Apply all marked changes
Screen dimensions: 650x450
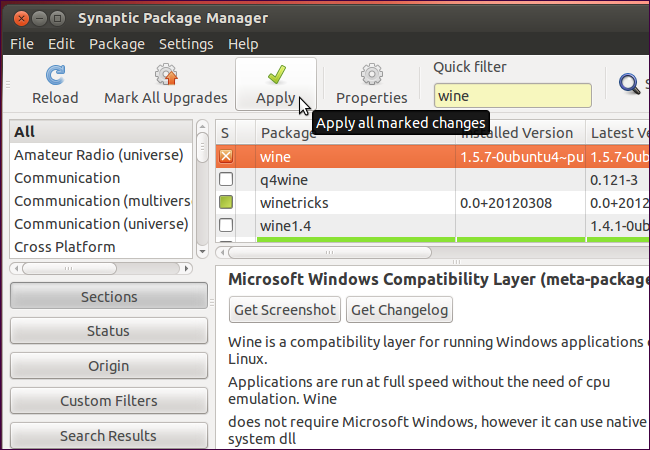(276, 84)
